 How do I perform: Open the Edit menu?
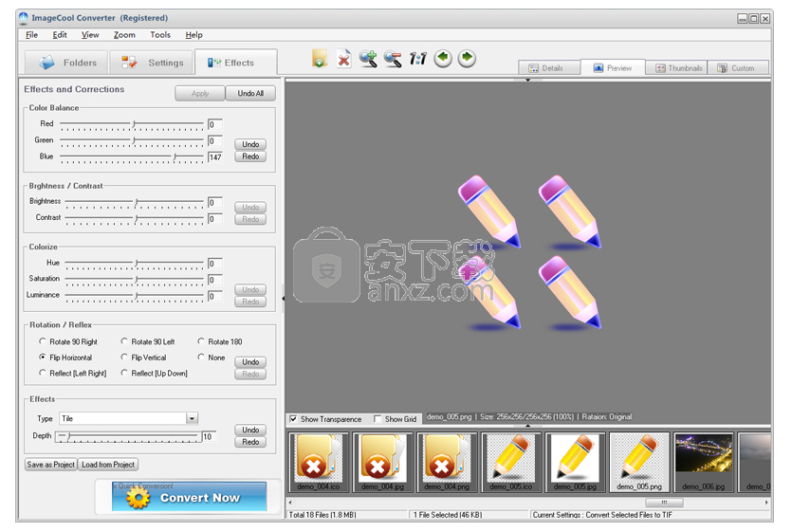pyautogui.click(x=60, y=35)
